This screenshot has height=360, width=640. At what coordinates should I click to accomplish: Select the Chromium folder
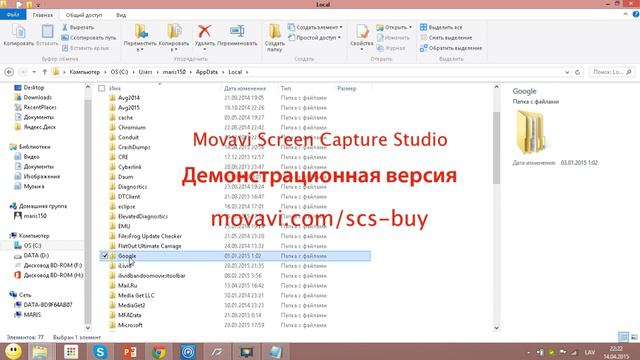131,127
